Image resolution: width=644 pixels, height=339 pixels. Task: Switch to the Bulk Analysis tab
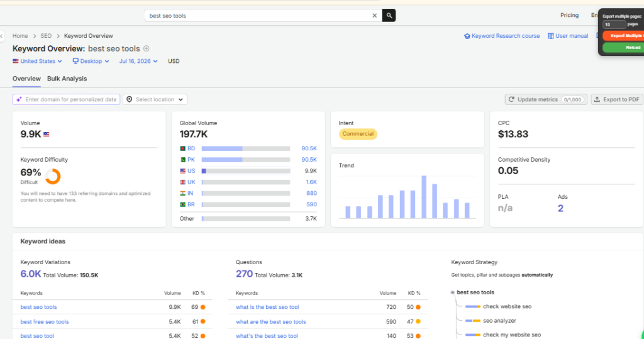coord(67,79)
